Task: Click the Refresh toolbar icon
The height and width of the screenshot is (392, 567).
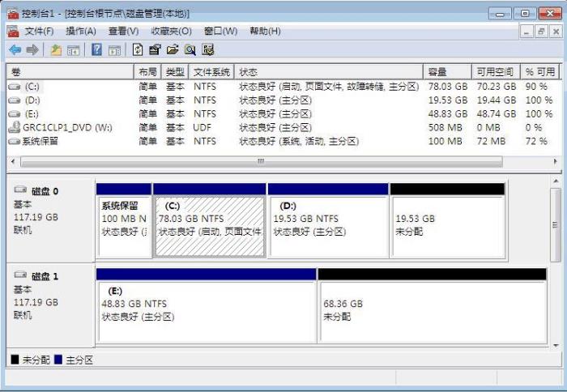Action: coord(138,49)
